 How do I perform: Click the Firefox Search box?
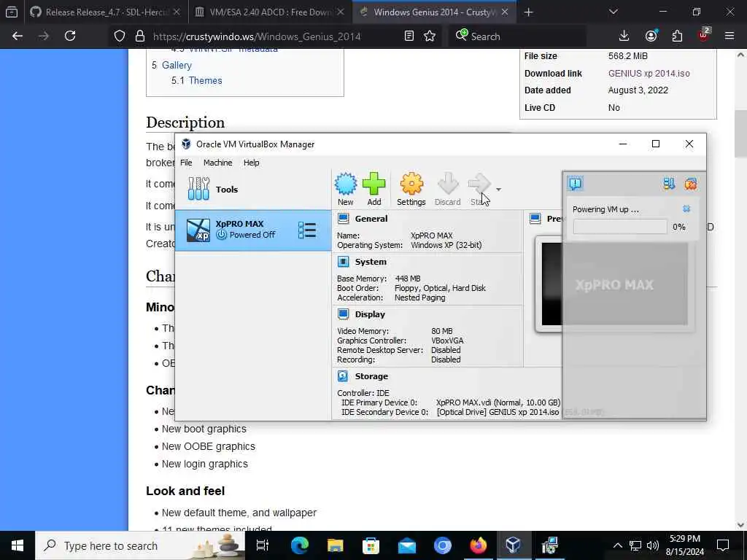tap(516, 36)
